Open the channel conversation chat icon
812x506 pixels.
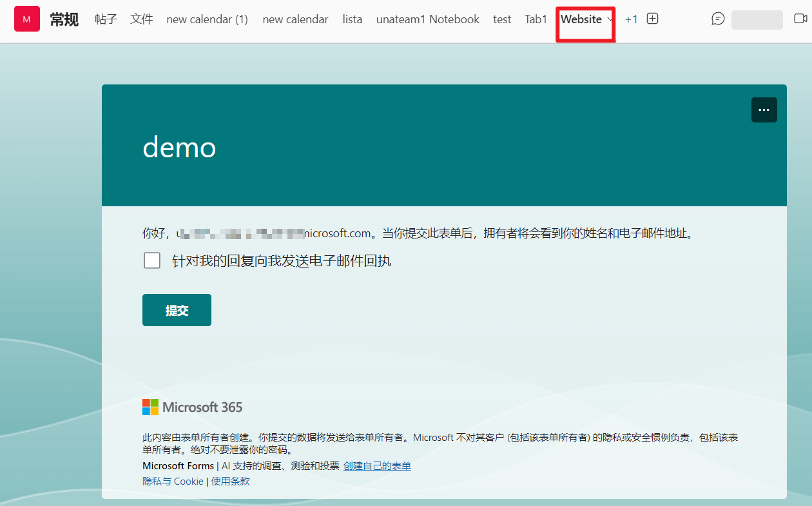(x=718, y=19)
